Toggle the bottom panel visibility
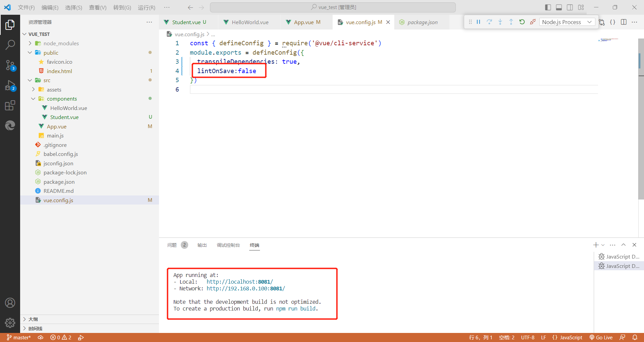The image size is (644, 342). pos(559,7)
